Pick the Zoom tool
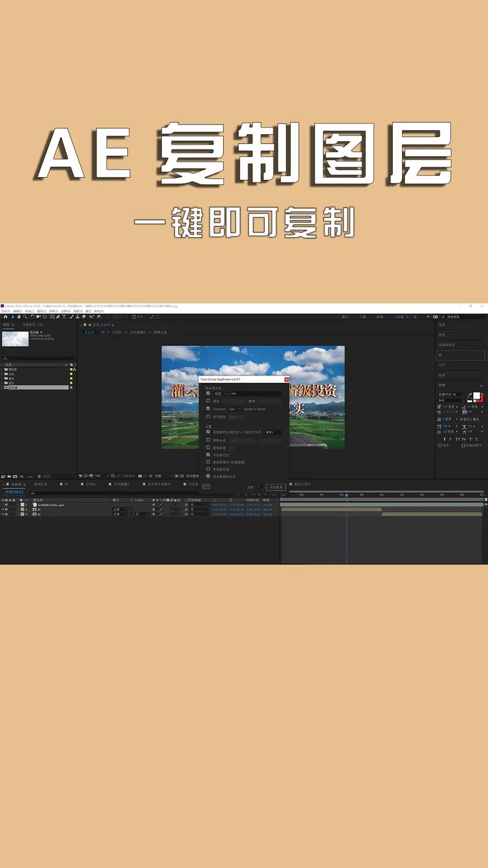This screenshot has height=868, width=488. (24, 317)
